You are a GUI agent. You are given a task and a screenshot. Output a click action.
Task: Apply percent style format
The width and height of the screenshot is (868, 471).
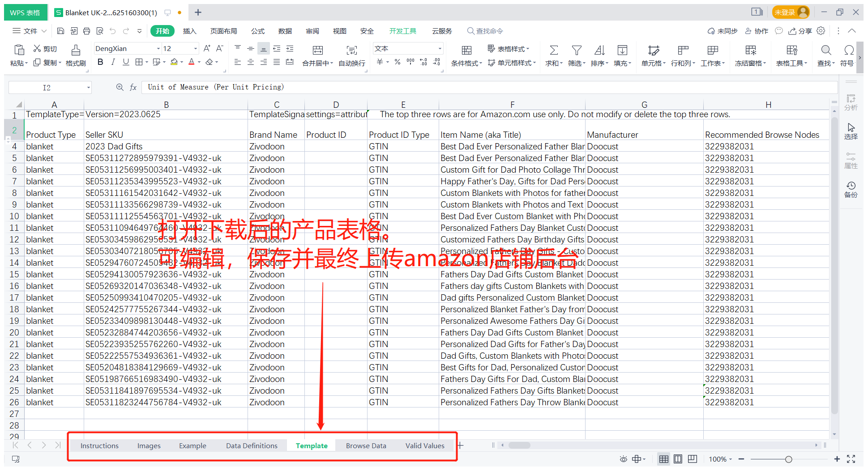tap(398, 62)
